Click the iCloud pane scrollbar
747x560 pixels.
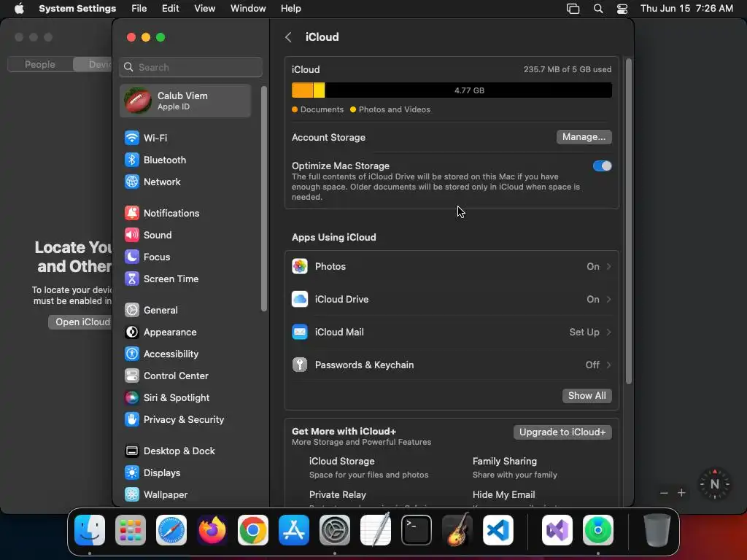(x=629, y=222)
